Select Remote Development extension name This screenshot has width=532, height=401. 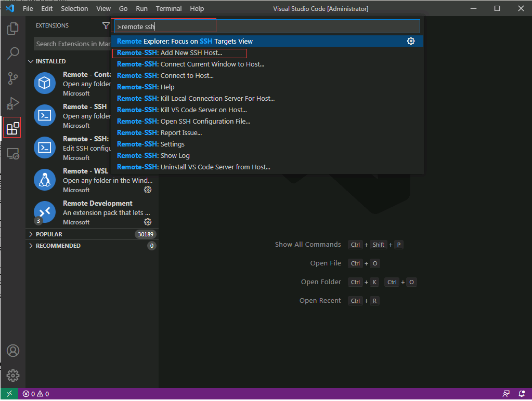[97, 203]
